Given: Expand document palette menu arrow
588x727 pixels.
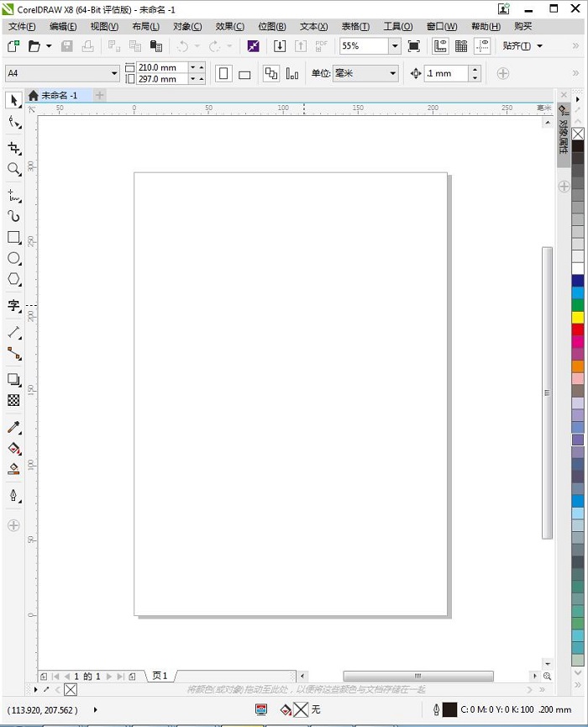Looking at the screenshot, I should click(x=35, y=689).
